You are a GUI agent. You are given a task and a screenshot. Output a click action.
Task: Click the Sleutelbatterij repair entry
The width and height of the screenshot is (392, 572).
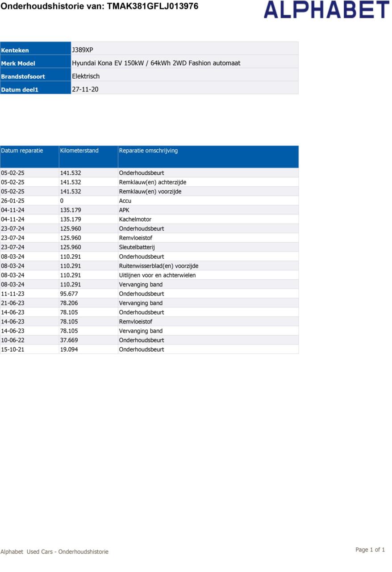pyautogui.click(x=137, y=247)
